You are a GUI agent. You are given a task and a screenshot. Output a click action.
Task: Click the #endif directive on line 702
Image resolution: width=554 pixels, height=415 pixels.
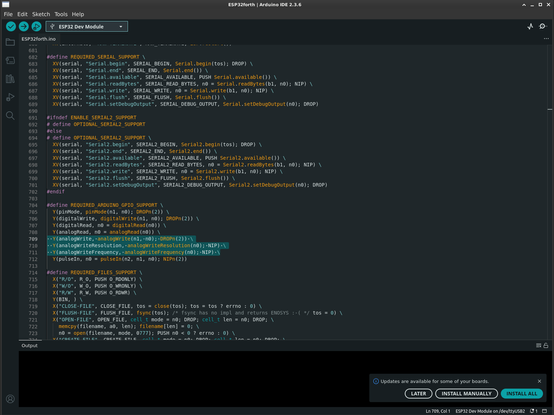[55, 191]
